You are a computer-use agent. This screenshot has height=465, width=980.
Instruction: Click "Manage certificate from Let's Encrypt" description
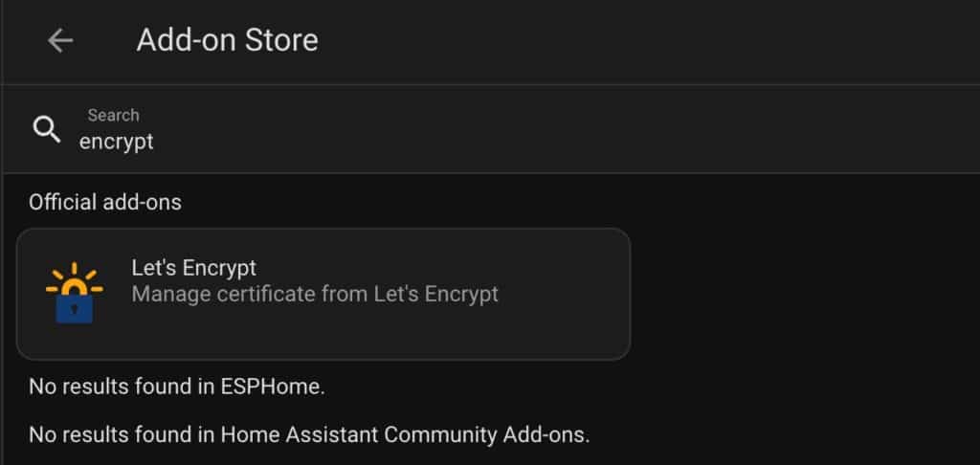pos(315,294)
